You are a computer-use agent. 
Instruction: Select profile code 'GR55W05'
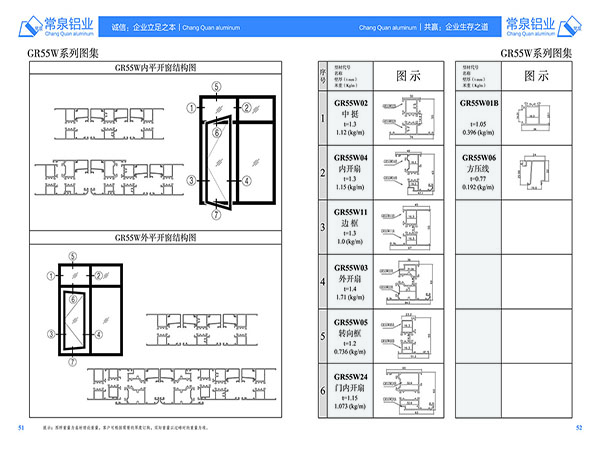(351, 322)
